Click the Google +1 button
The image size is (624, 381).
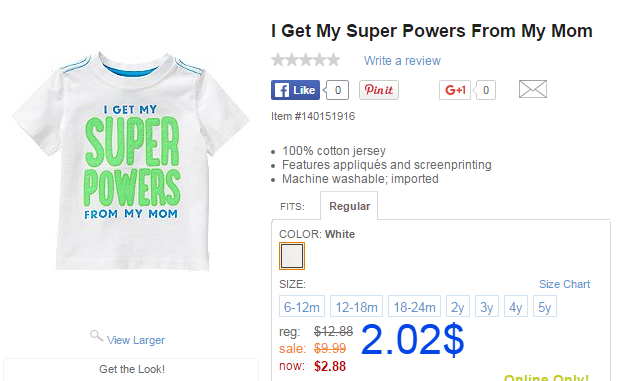(x=455, y=90)
